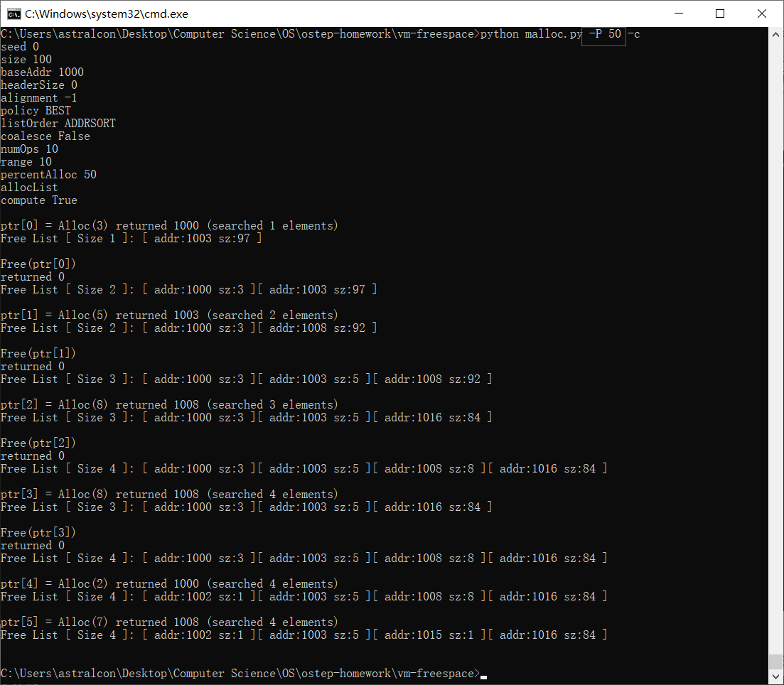The height and width of the screenshot is (685, 784).
Task: Click the 'coalesce False' line
Action: tap(45, 136)
